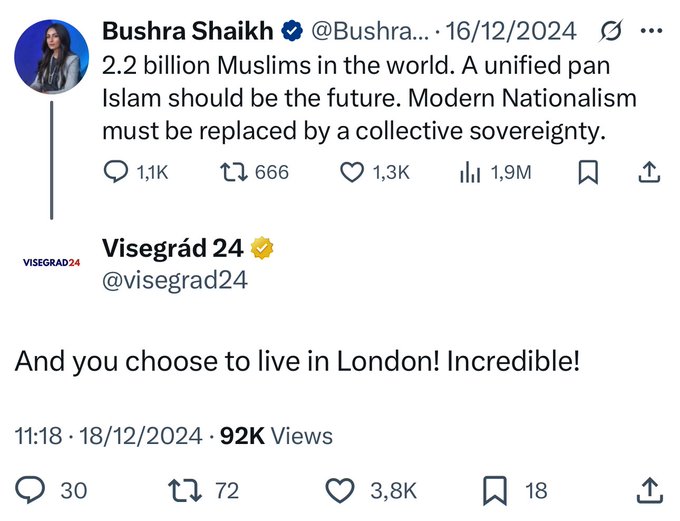680x521 pixels.
Task: Like Bushra Shaikh's post with 1,3K likes
Action: 351,172
